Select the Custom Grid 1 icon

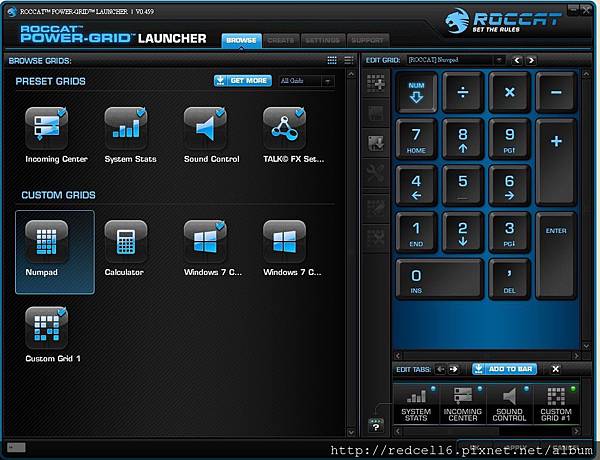47,328
